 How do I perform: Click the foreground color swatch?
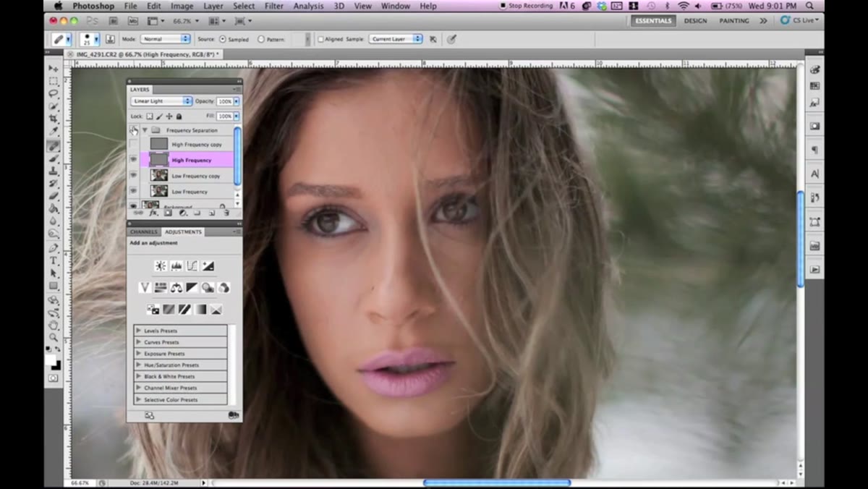pyautogui.click(x=51, y=359)
